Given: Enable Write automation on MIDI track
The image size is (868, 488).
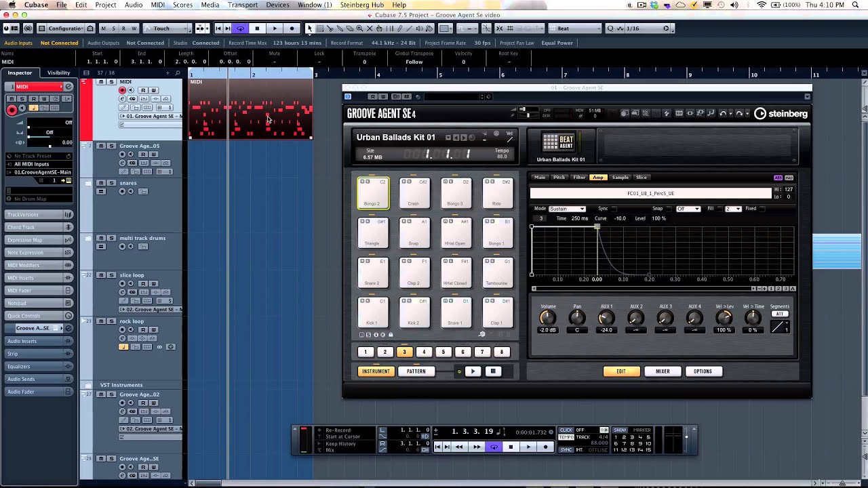Looking at the screenshot, I should pyautogui.click(x=153, y=90).
